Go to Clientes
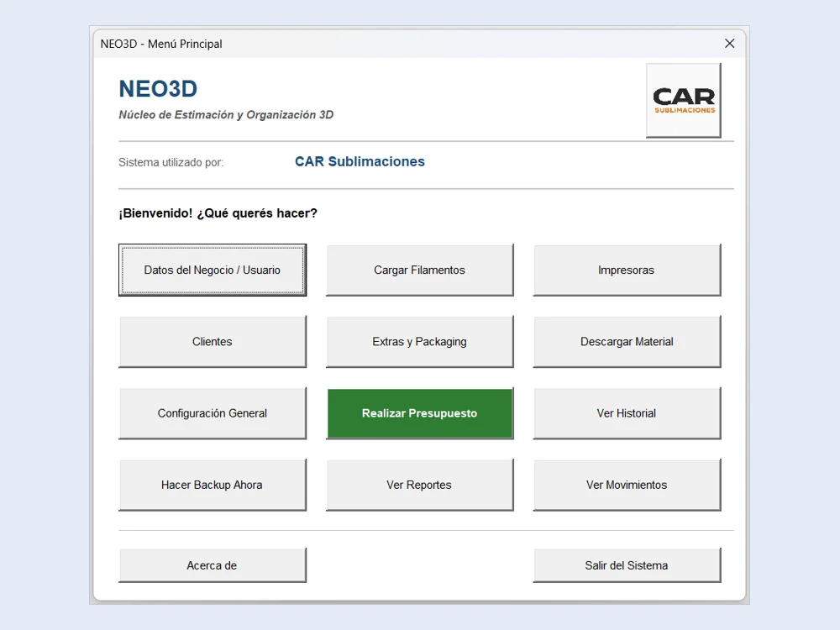Viewport: 840px width, 630px height. [213, 342]
